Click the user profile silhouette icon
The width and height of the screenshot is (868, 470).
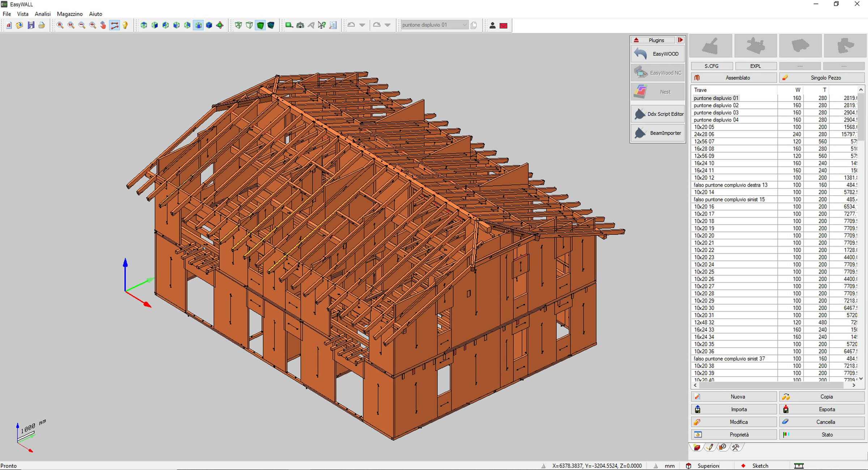(x=493, y=26)
